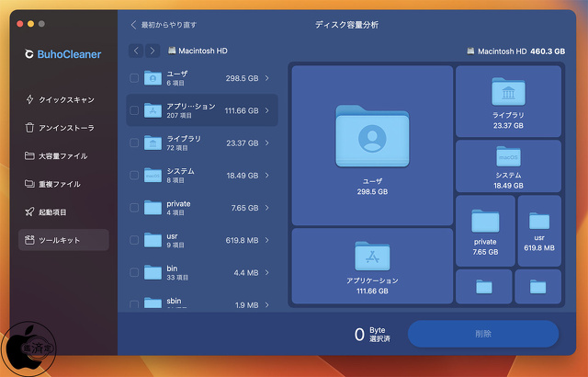Viewport: 588px width, 377px height.
Task: Click the ユーザ folder icon in list
Action: click(153, 78)
